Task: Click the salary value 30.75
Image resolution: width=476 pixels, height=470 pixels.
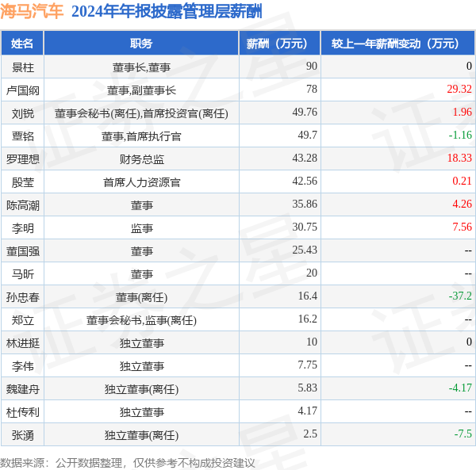Action: coord(305,227)
